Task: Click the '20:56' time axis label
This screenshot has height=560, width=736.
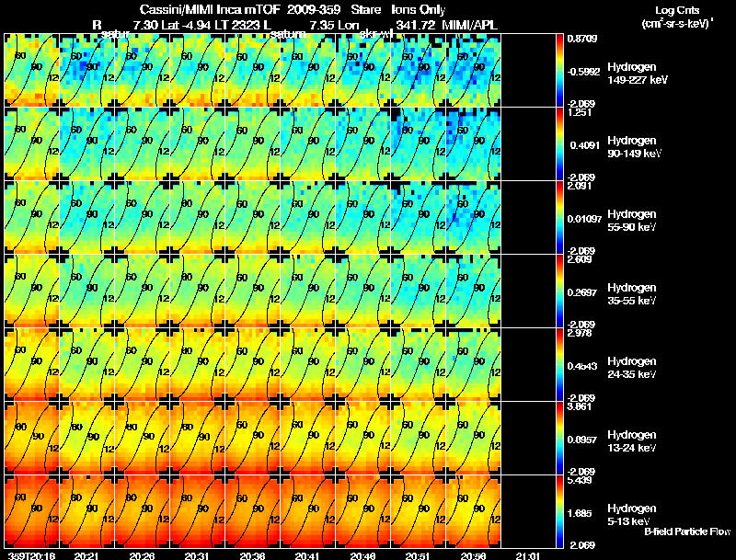Action: 473,555
